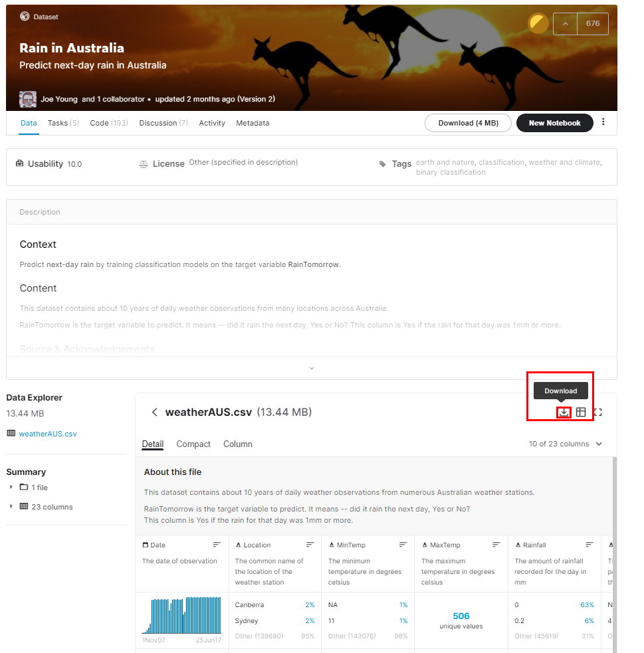Click the Usability briefcase icon
The width and height of the screenshot is (644, 653).
(19, 163)
